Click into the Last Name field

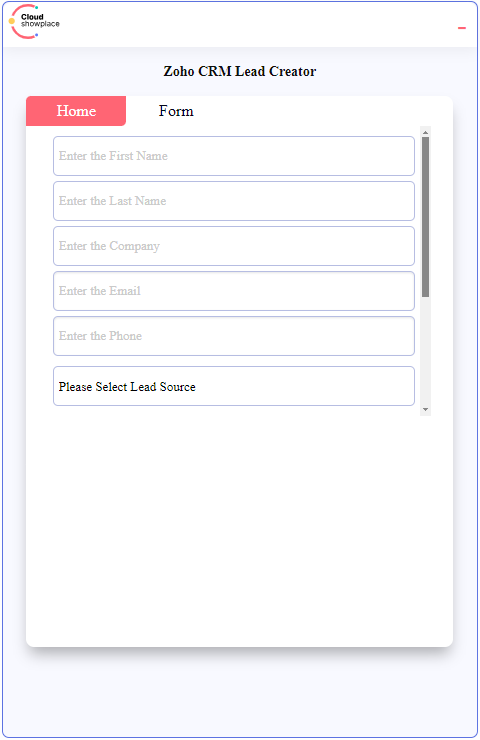pyautogui.click(x=234, y=201)
